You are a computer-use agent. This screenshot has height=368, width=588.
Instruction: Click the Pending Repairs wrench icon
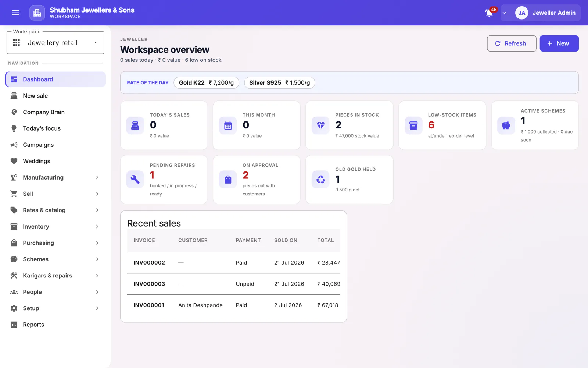tap(135, 180)
